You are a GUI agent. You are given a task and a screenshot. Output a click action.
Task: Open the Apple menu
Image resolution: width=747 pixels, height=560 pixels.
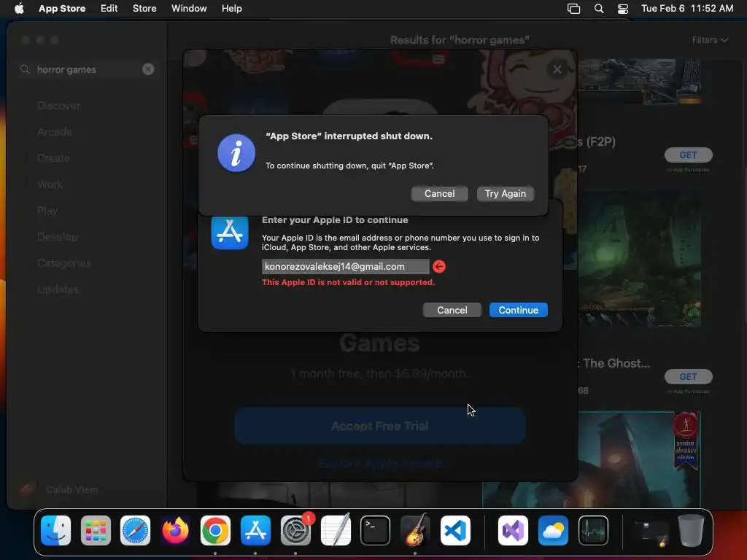(19, 9)
